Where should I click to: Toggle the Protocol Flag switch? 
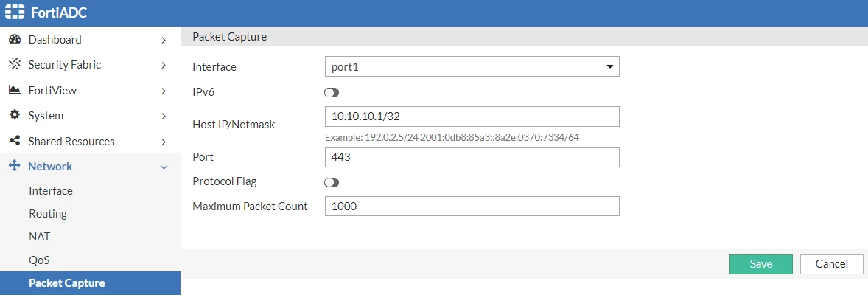tap(332, 182)
